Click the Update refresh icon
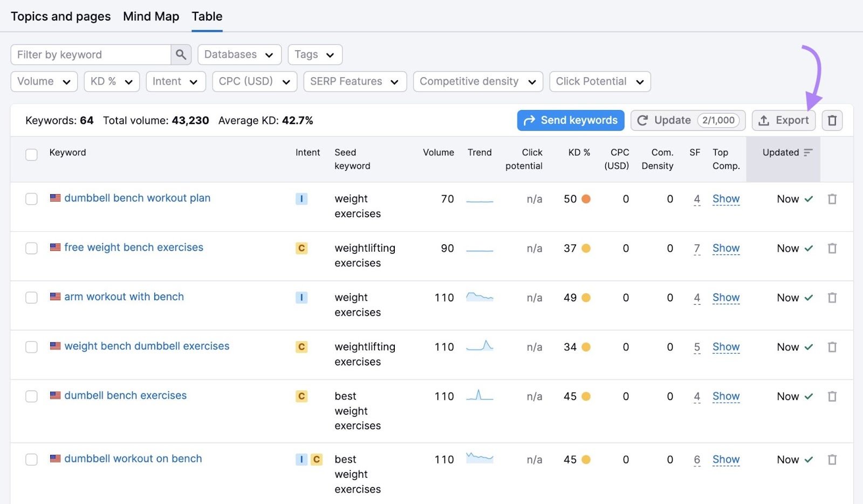 click(x=642, y=120)
